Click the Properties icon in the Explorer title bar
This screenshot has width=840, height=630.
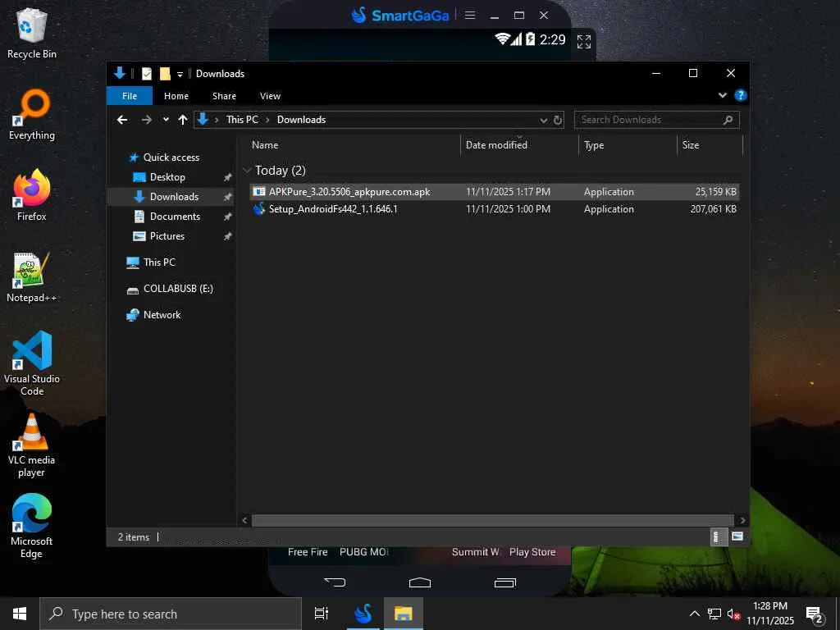146,73
